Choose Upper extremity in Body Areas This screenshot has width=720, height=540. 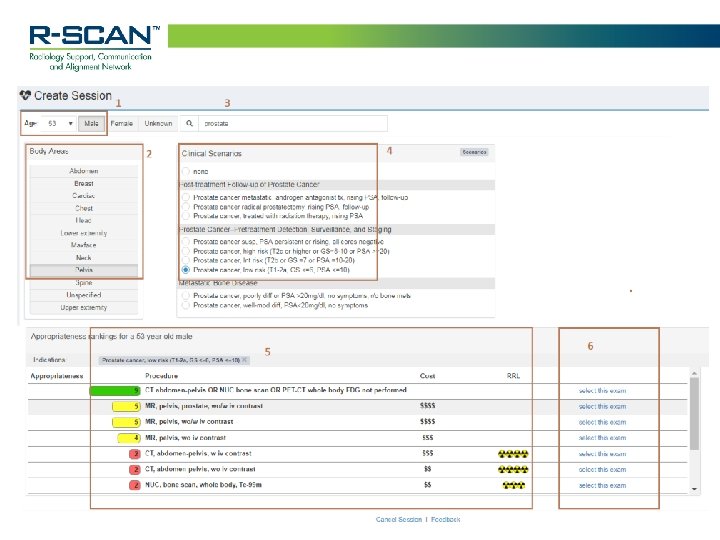coord(84,307)
